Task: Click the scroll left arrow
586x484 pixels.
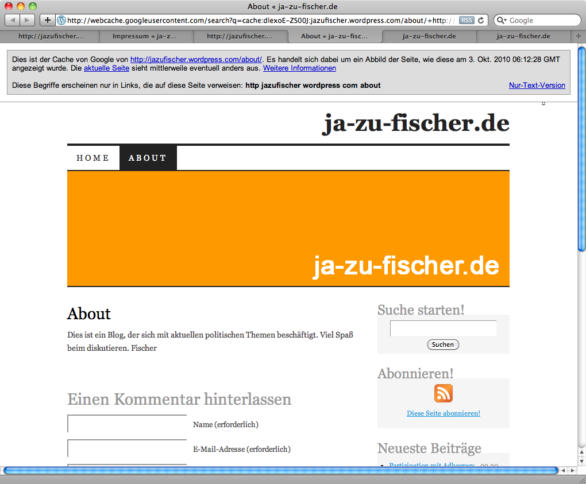Action: (x=563, y=471)
